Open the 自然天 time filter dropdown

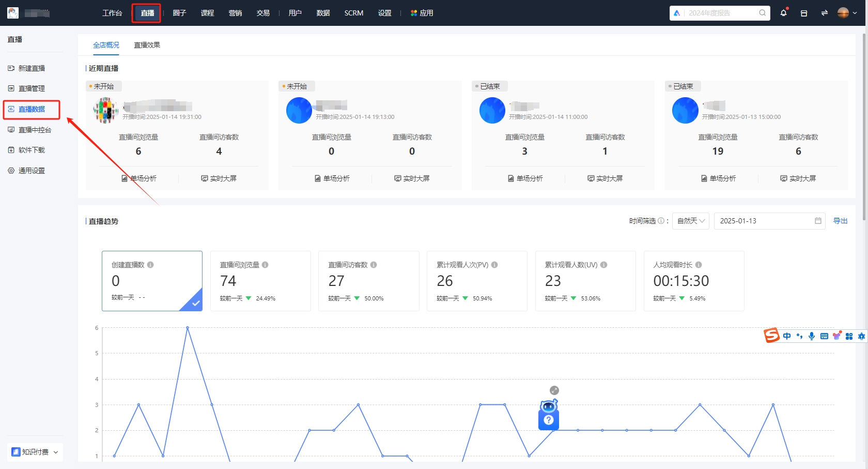(690, 221)
